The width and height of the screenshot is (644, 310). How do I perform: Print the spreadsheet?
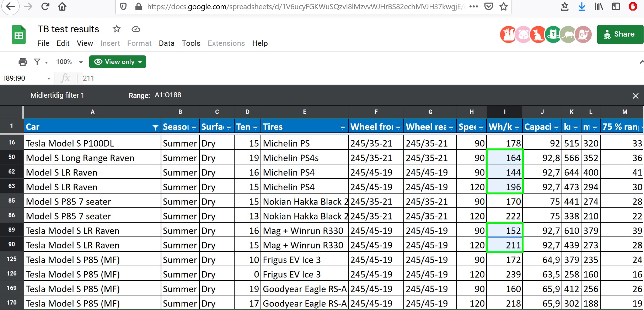[23, 62]
